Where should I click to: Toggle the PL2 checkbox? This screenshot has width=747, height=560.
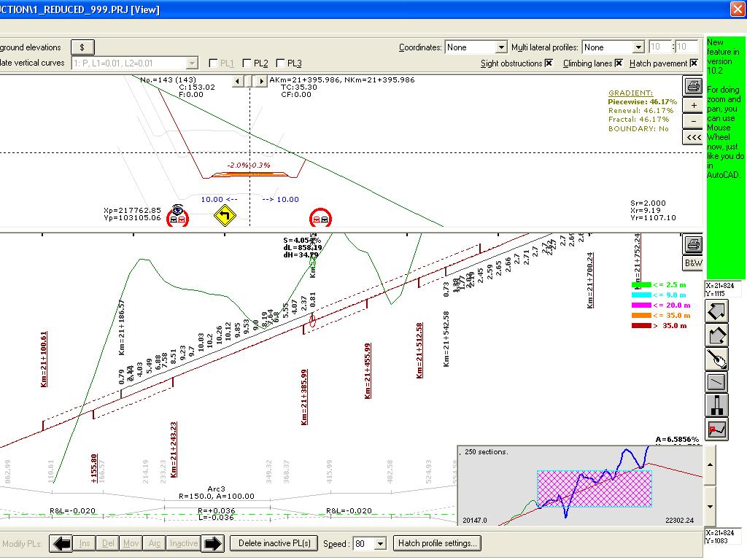247,63
